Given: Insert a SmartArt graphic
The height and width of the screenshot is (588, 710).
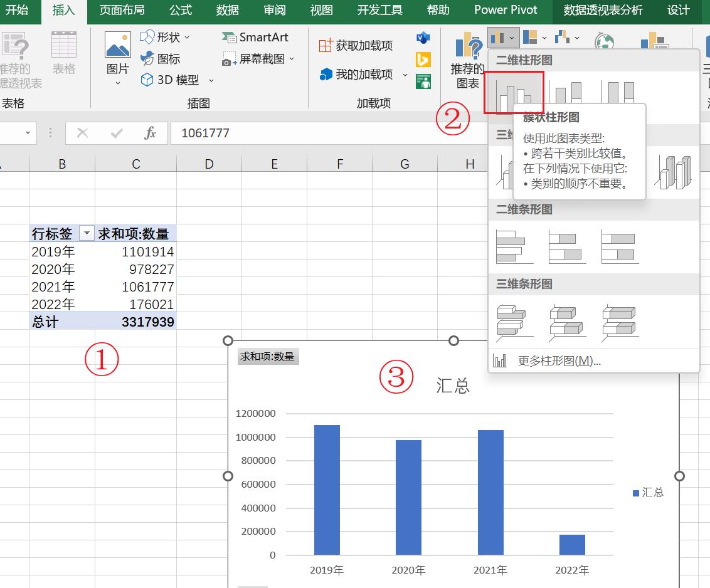Looking at the screenshot, I should click(x=255, y=37).
